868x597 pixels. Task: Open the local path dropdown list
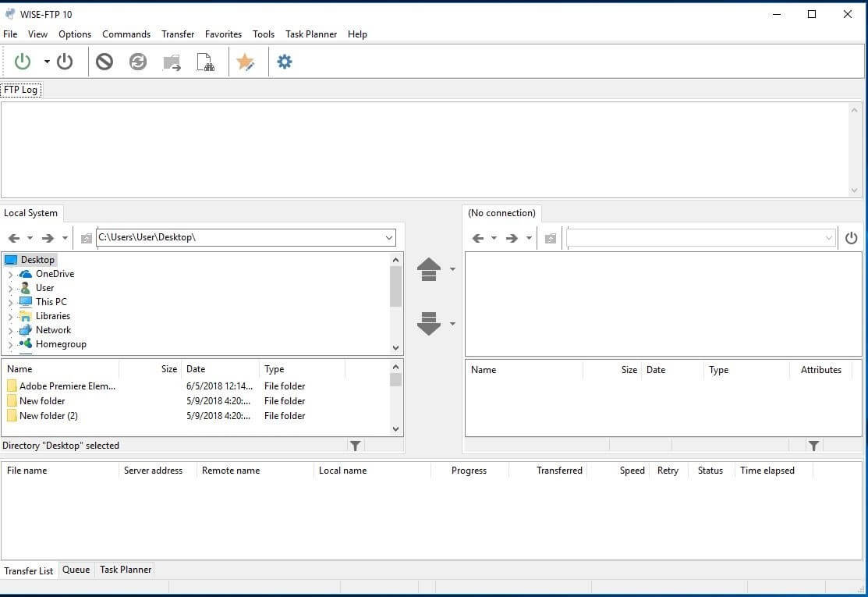(389, 238)
